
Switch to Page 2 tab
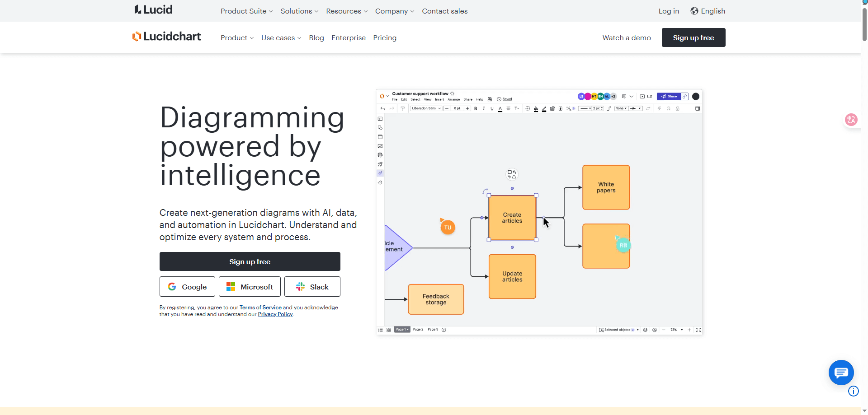pos(419,330)
